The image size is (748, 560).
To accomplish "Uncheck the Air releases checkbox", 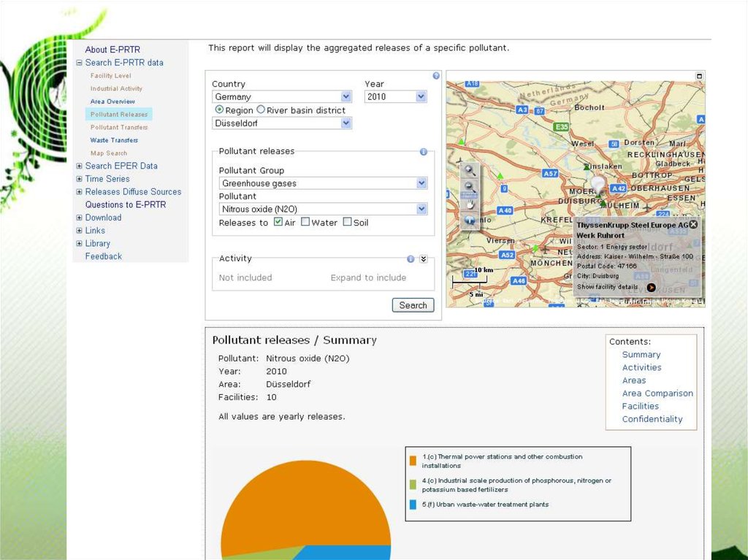I will (x=278, y=222).
